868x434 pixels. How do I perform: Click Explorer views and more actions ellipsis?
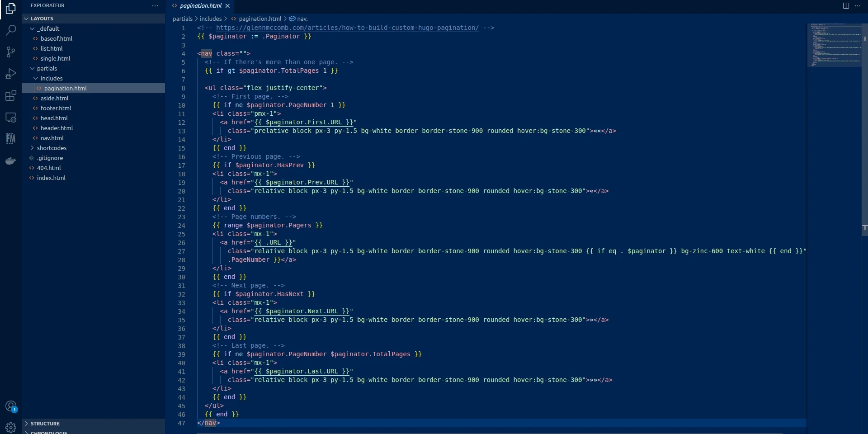coord(155,6)
